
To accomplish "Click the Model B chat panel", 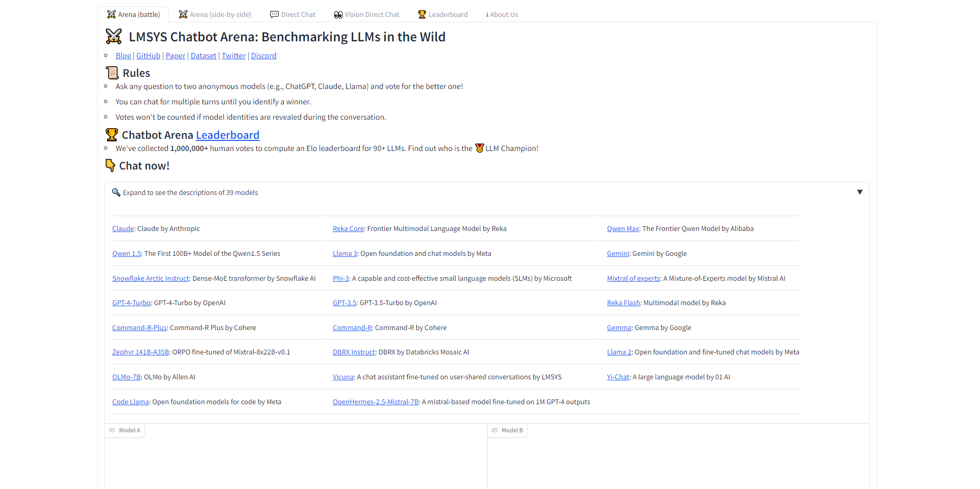I will click(678, 457).
